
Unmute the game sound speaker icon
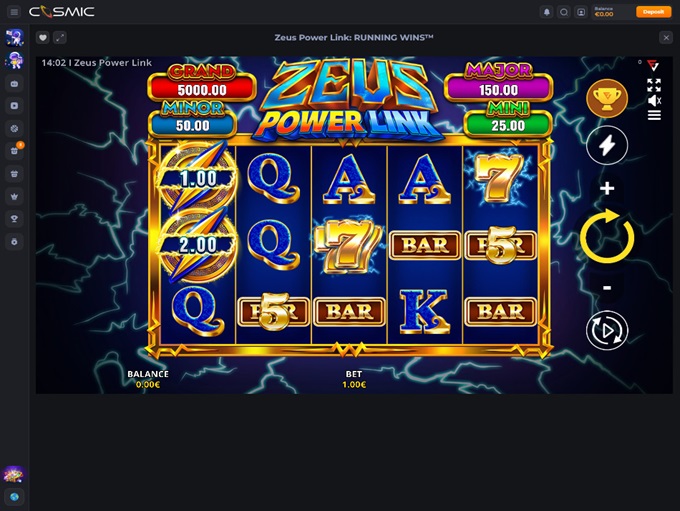[654, 101]
